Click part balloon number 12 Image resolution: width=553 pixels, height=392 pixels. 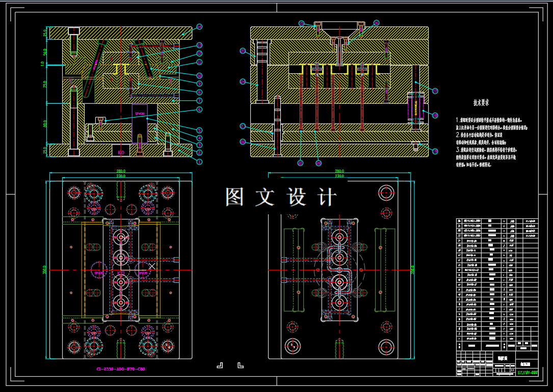199,53
